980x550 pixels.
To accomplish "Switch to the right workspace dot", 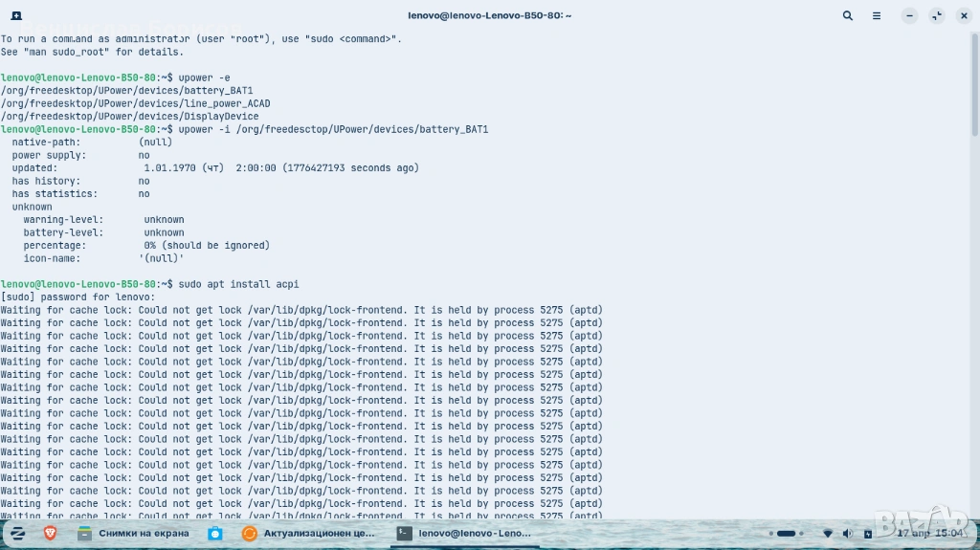I will point(802,533).
